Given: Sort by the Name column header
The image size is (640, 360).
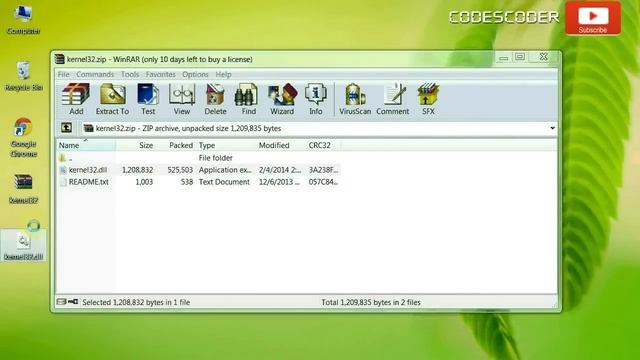Looking at the screenshot, I should pyautogui.click(x=86, y=145).
